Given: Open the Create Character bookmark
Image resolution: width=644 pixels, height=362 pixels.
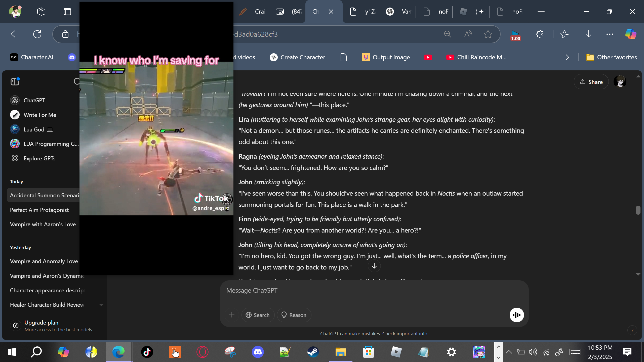Looking at the screenshot, I should [297, 57].
